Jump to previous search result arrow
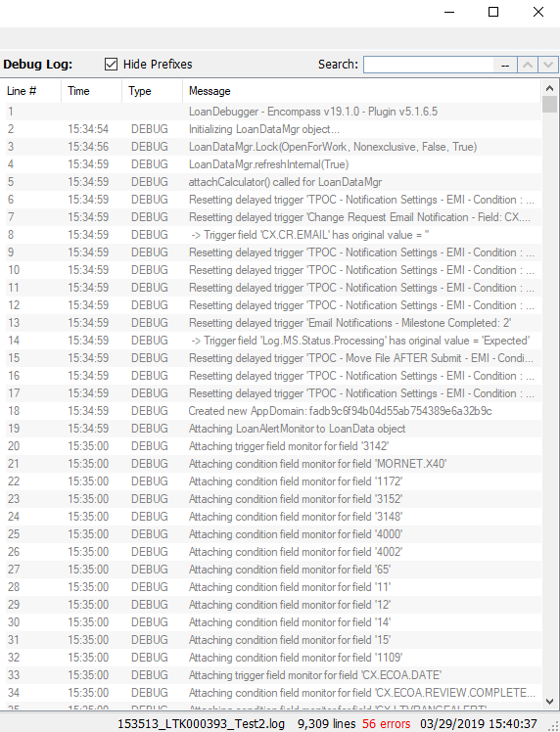Image resolution: width=560 pixels, height=732 pixels. point(528,65)
